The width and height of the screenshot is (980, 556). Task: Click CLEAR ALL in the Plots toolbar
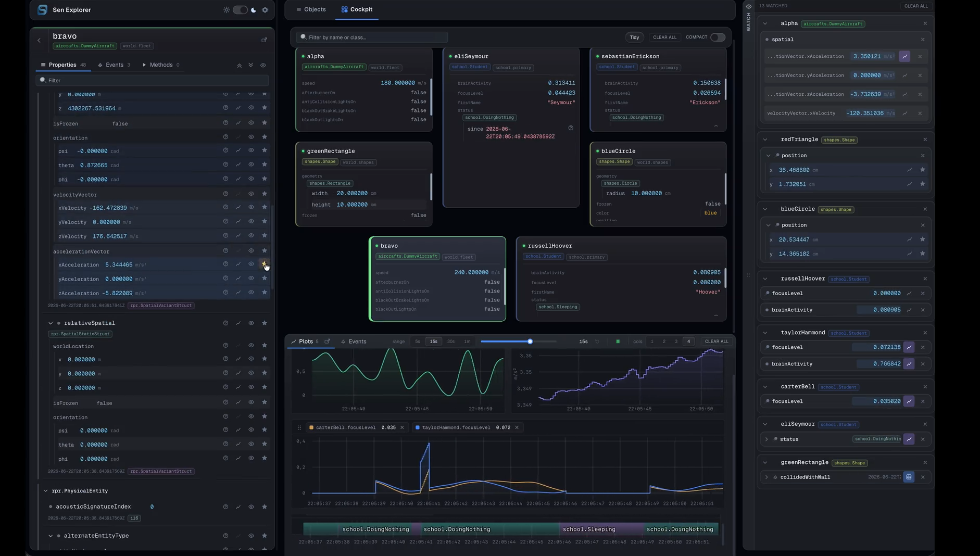pyautogui.click(x=717, y=342)
